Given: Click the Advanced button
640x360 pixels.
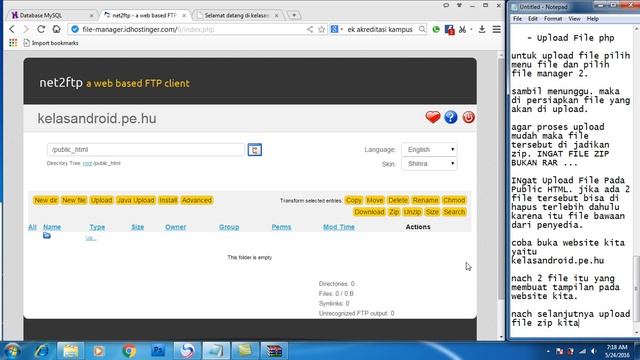Looking at the screenshot, I should (x=197, y=200).
